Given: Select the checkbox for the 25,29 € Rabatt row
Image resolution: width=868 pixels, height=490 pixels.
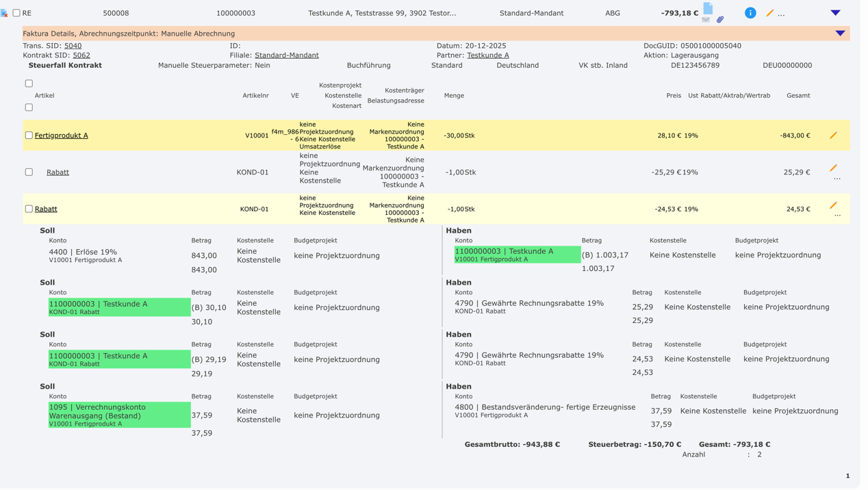Looking at the screenshot, I should tap(29, 172).
